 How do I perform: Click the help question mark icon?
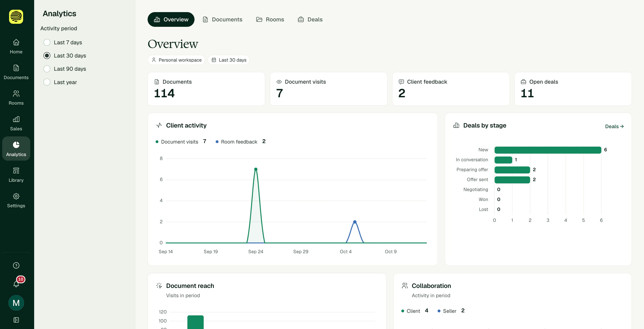[x=16, y=265]
